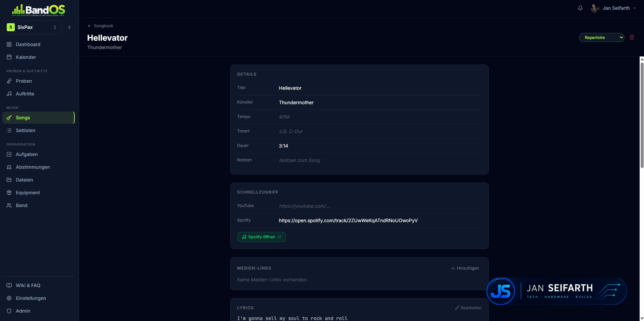This screenshot has height=321, width=644.
Task: Click the Tonart field
Action: (x=380, y=131)
